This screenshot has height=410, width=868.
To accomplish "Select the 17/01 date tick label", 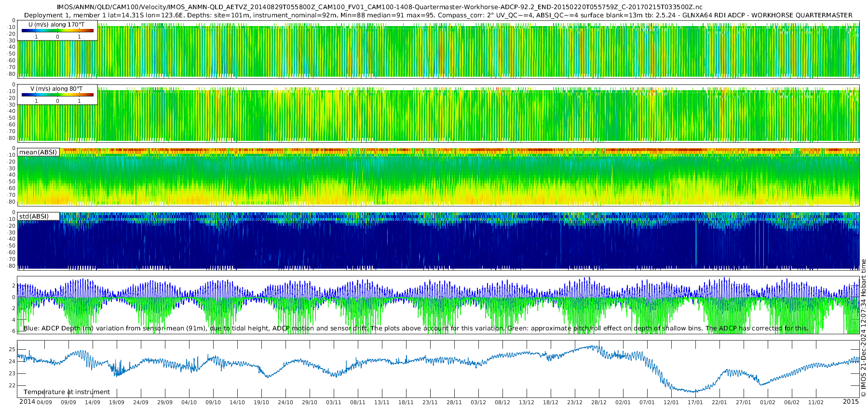I will (x=695, y=402).
